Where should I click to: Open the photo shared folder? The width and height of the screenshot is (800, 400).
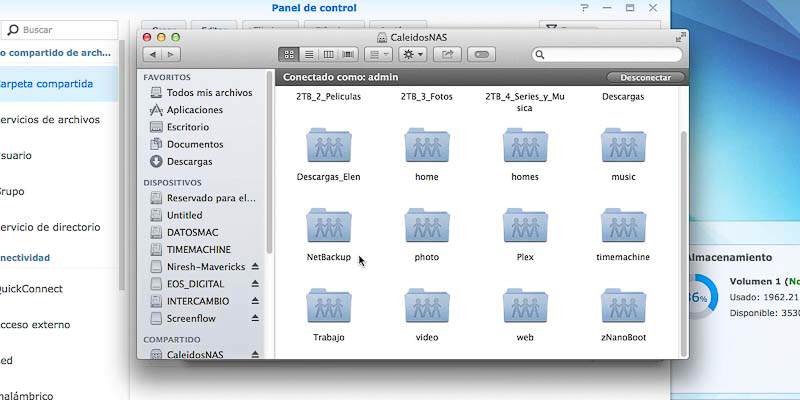(427, 235)
